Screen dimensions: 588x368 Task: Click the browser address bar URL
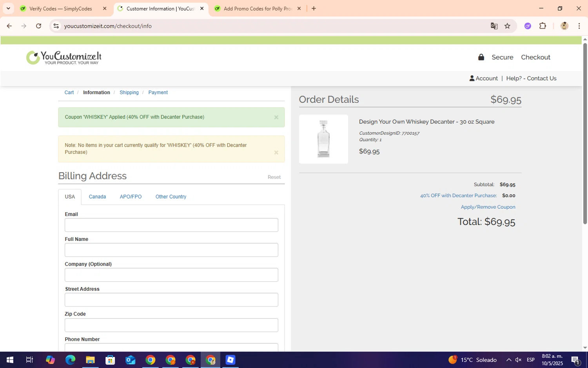(x=108, y=26)
